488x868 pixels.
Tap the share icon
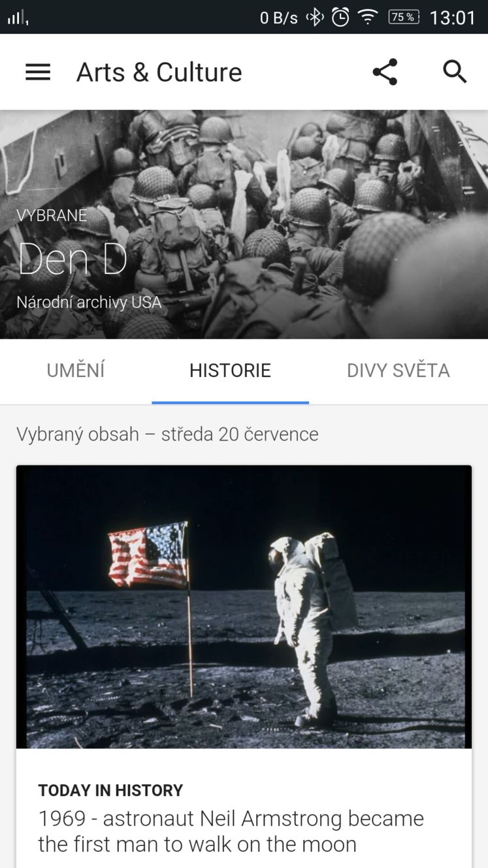pos(385,72)
